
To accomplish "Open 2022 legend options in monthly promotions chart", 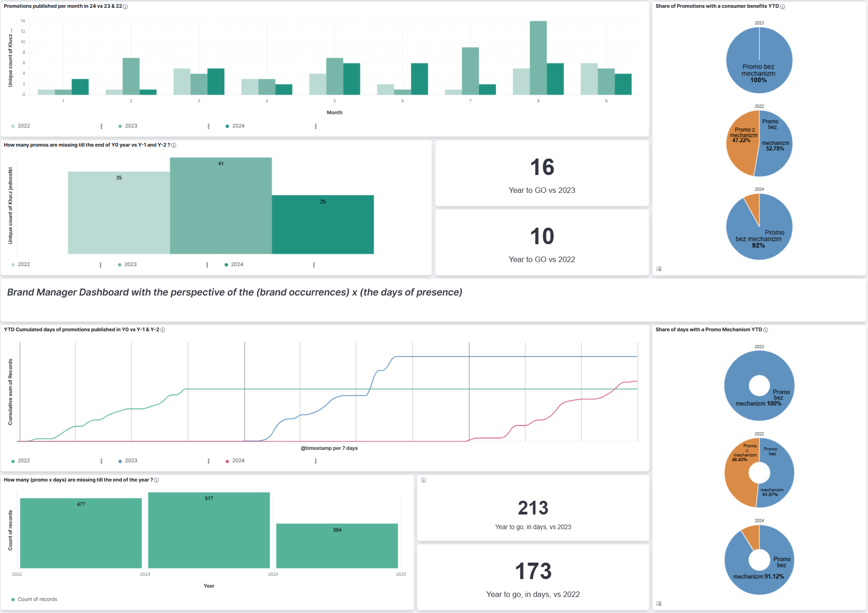I will [x=101, y=126].
